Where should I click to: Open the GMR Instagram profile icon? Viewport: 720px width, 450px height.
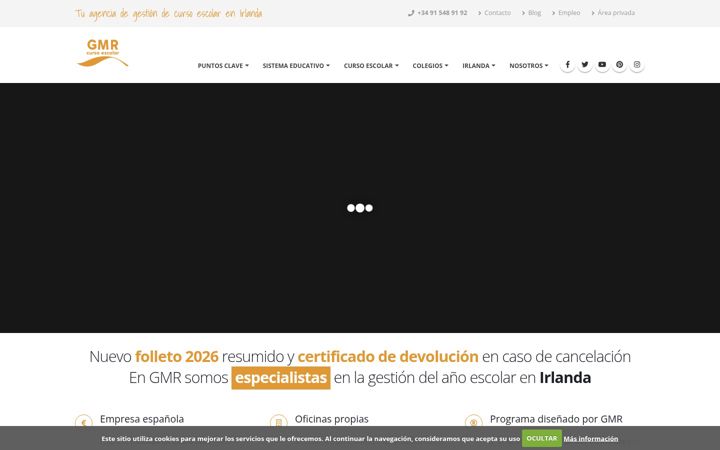click(x=637, y=65)
